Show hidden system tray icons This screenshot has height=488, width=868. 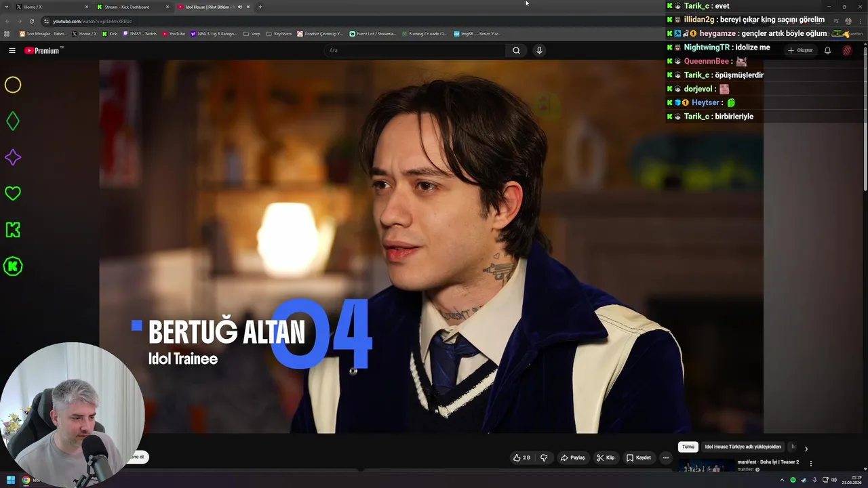pos(782,480)
